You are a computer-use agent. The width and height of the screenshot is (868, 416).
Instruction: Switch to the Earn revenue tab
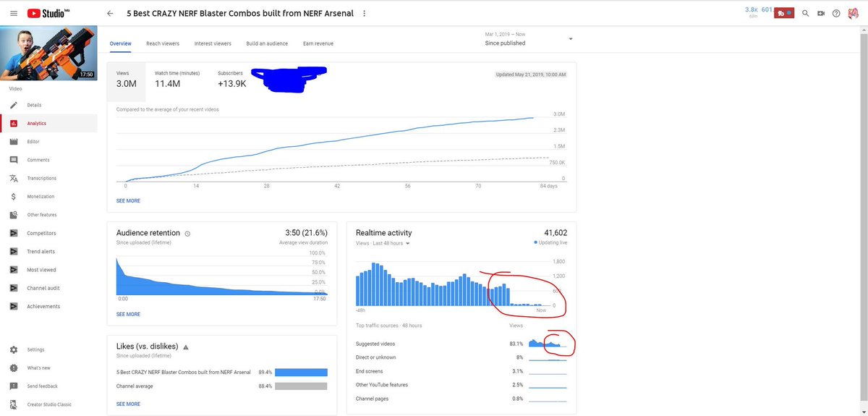point(318,43)
